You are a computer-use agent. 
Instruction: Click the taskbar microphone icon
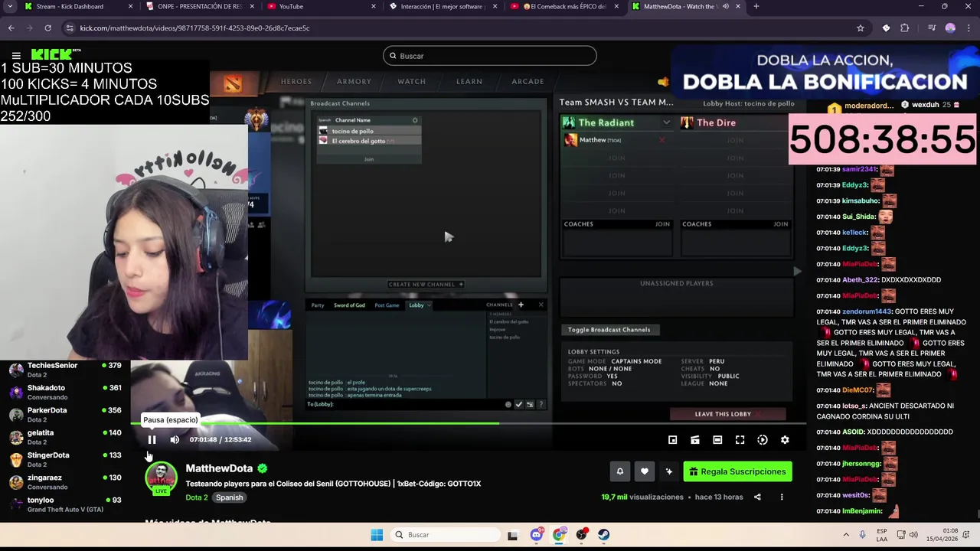pos(862,535)
